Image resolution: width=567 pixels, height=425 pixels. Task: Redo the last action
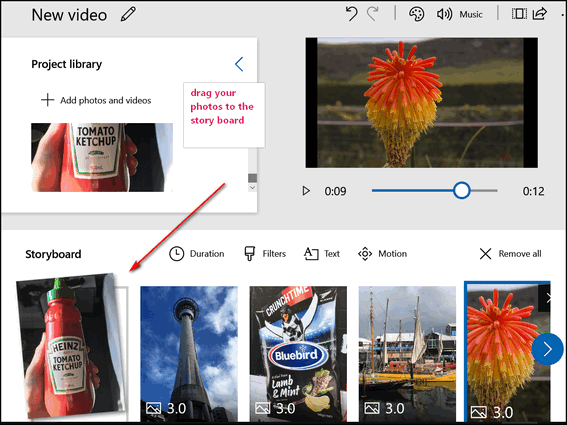coord(373,14)
